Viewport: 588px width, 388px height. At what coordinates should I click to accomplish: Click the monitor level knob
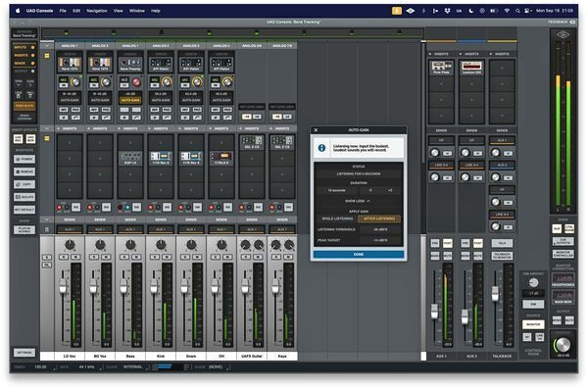[563, 345]
